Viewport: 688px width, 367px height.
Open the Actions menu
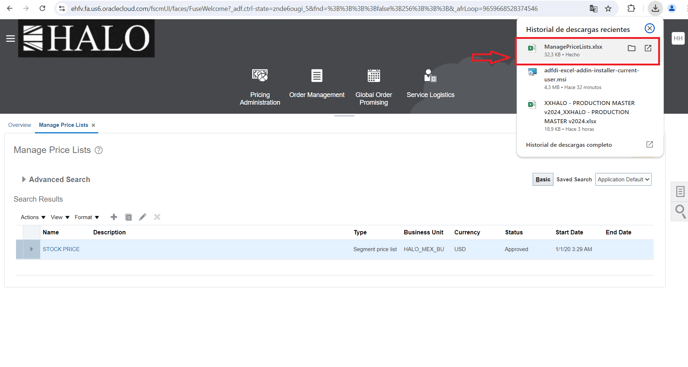click(33, 217)
